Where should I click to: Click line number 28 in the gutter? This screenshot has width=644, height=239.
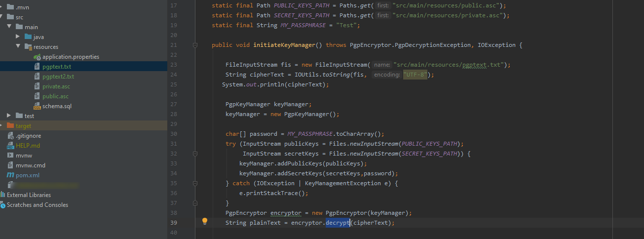point(173,114)
